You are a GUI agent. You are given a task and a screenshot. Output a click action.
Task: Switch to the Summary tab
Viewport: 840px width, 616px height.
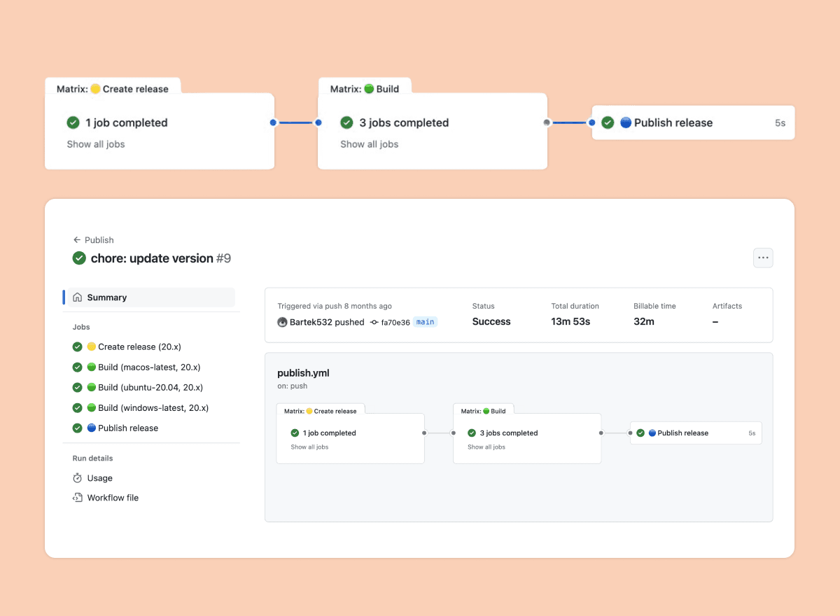[x=108, y=297]
